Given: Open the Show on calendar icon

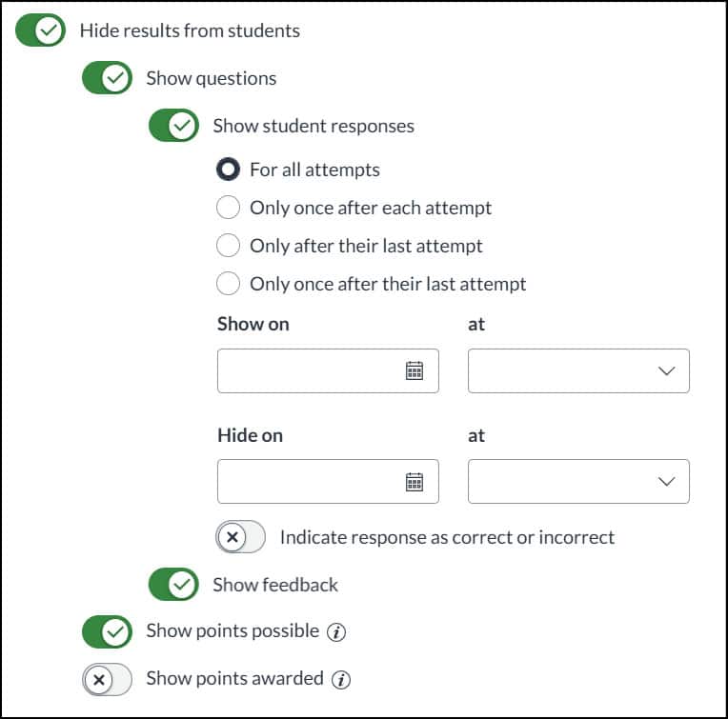Looking at the screenshot, I should point(415,371).
